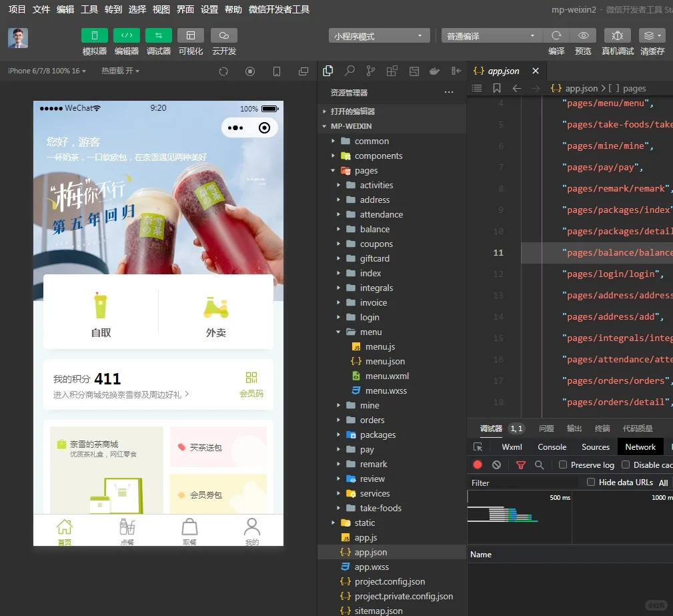Open explorer more actions ellipsis
The image size is (673, 616).
(x=449, y=92)
